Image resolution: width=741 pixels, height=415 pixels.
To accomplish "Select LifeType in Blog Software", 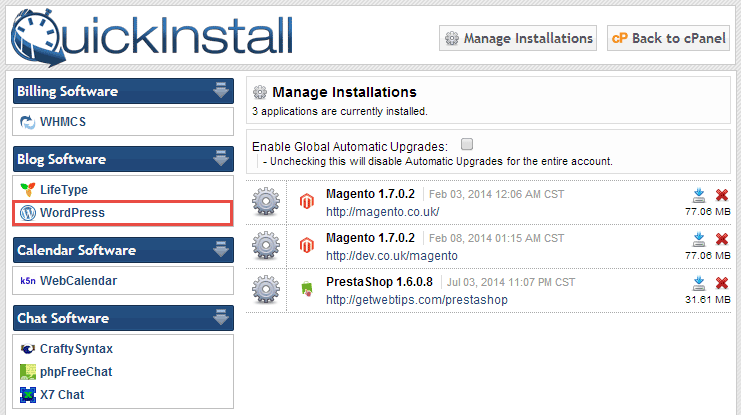I will tap(123, 190).
